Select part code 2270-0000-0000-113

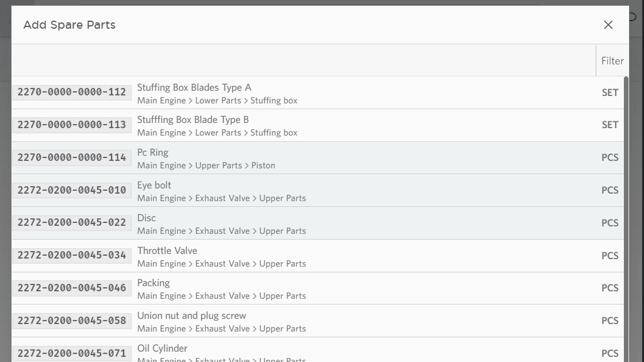71,125
